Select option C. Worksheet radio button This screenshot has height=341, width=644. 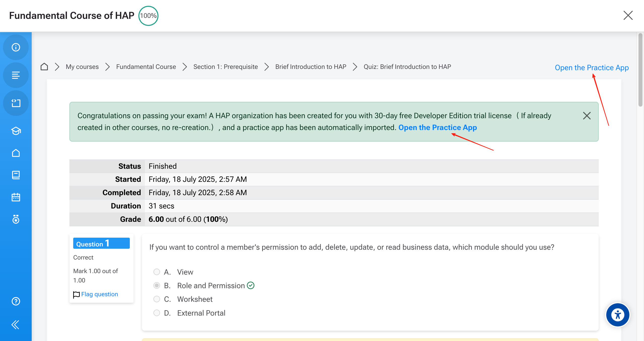157,299
